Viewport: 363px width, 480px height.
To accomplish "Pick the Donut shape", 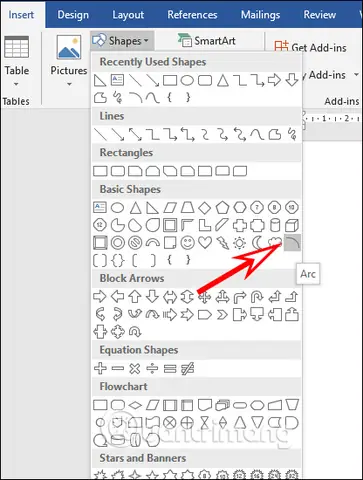I will pos(118,243).
